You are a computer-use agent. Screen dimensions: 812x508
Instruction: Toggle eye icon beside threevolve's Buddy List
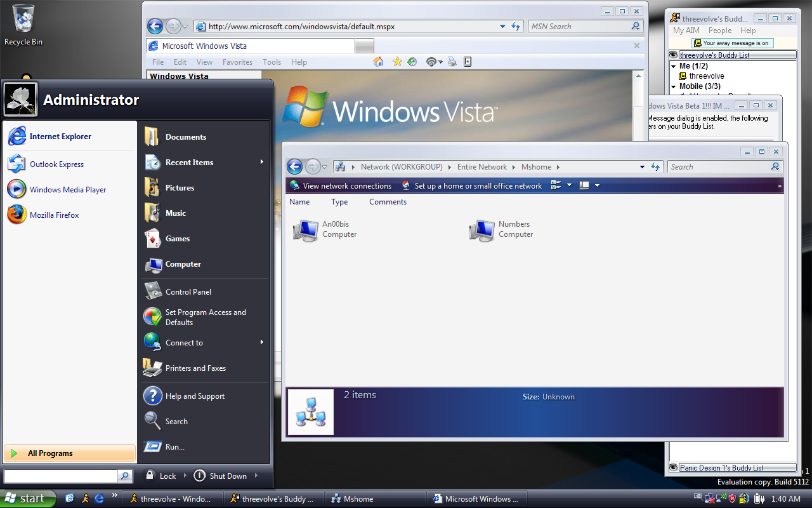(x=674, y=55)
